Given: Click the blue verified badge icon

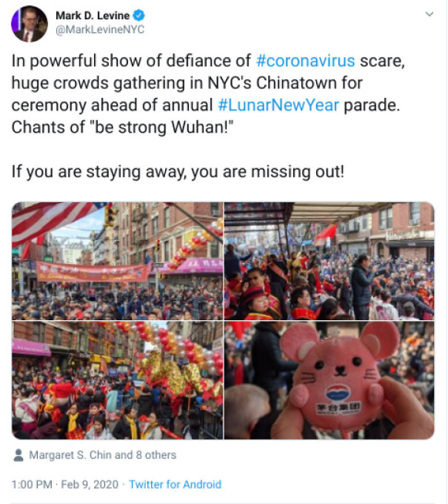Looking at the screenshot, I should point(139,15).
